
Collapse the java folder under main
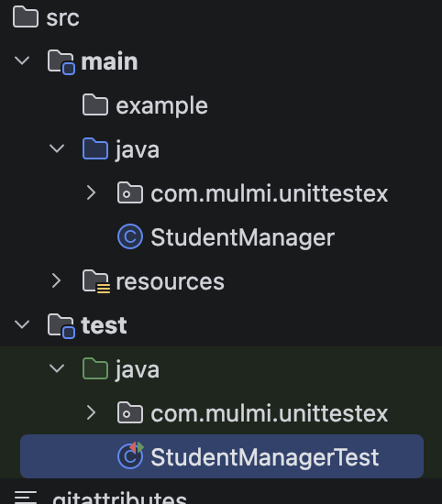coord(57,148)
